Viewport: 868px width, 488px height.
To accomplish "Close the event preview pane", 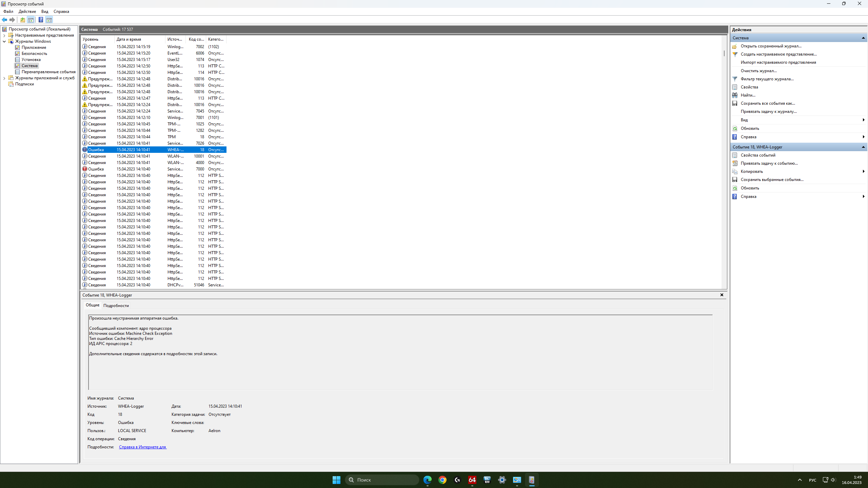I will tap(722, 295).
